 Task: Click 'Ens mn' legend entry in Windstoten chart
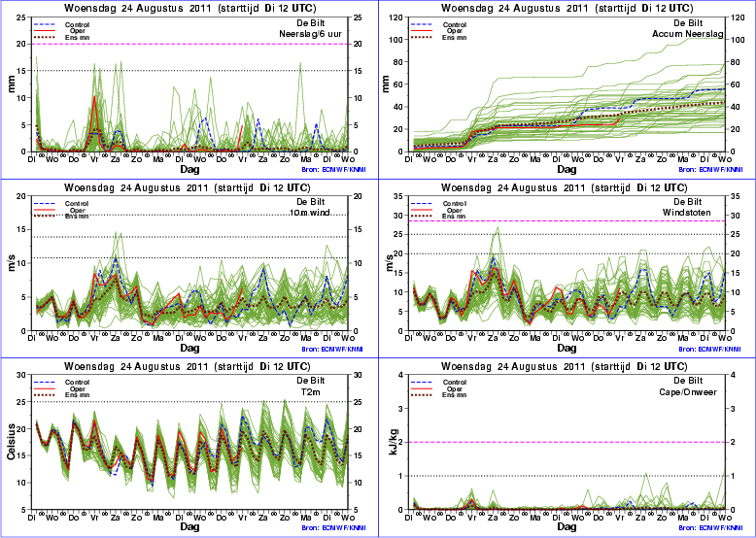click(454, 217)
